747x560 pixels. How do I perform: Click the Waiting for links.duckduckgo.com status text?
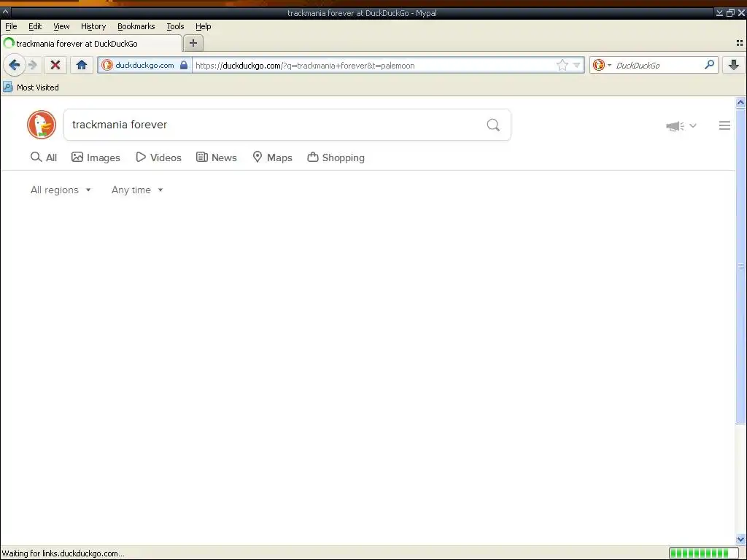(x=63, y=553)
